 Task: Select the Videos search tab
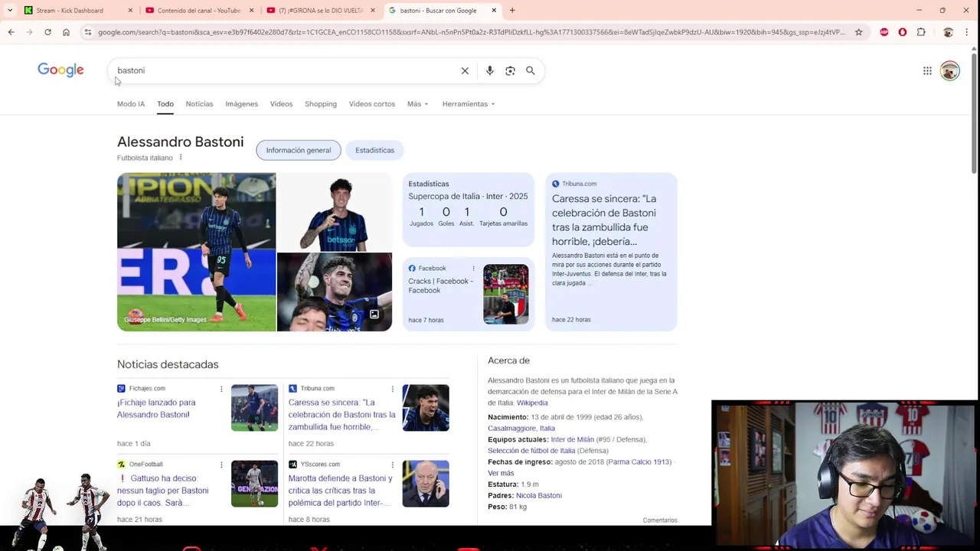(281, 104)
